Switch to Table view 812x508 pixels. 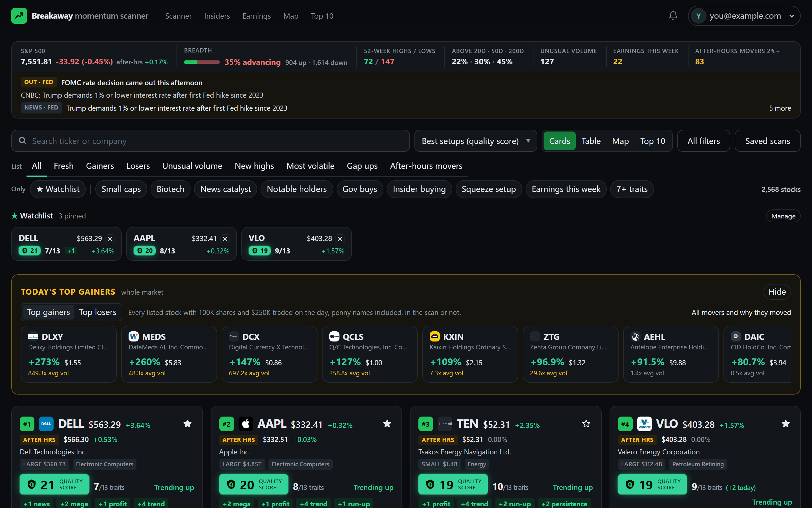tap(591, 141)
